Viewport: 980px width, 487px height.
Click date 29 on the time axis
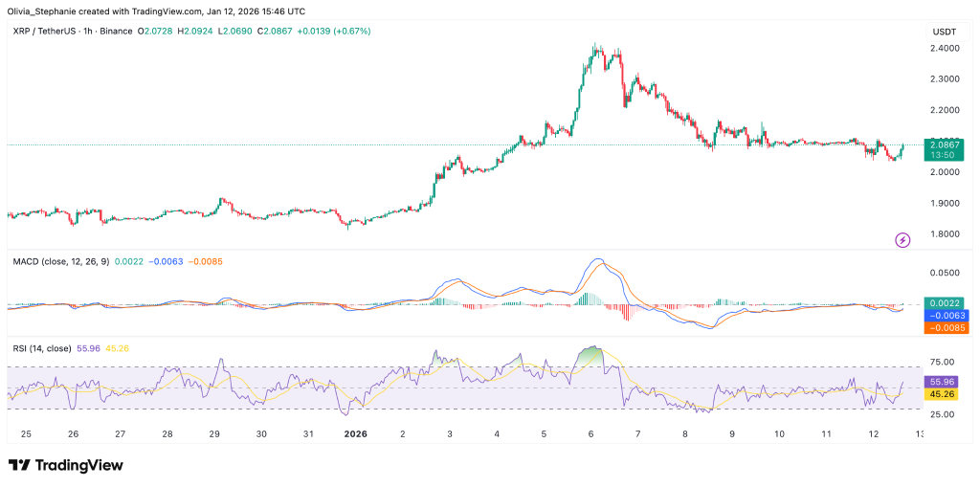pyautogui.click(x=214, y=433)
